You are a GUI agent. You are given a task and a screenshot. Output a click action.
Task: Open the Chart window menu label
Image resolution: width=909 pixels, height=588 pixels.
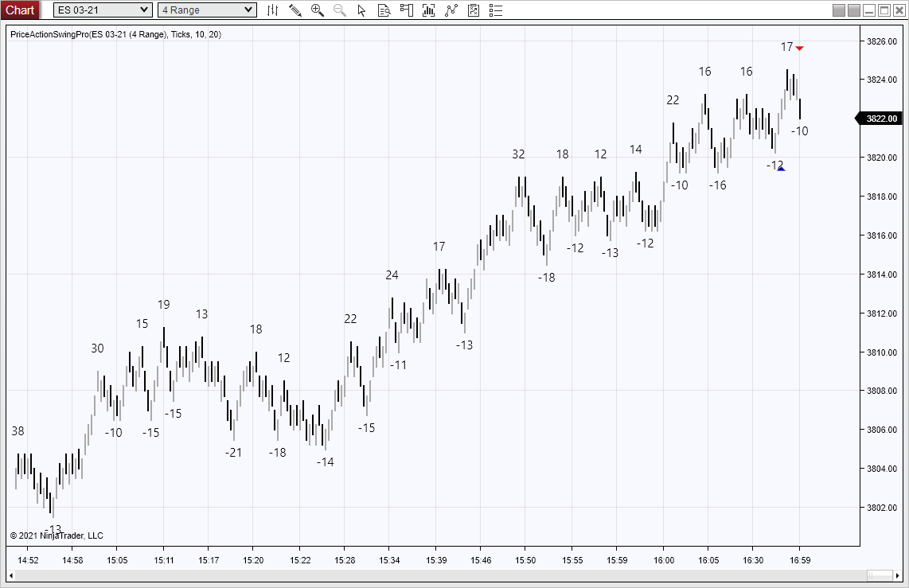(x=20, y=10)
